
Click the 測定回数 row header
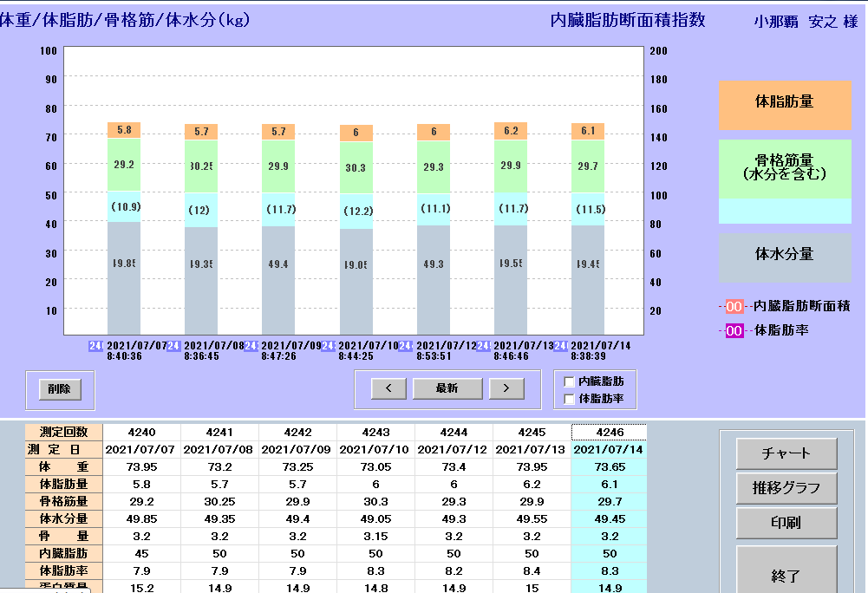63,432
